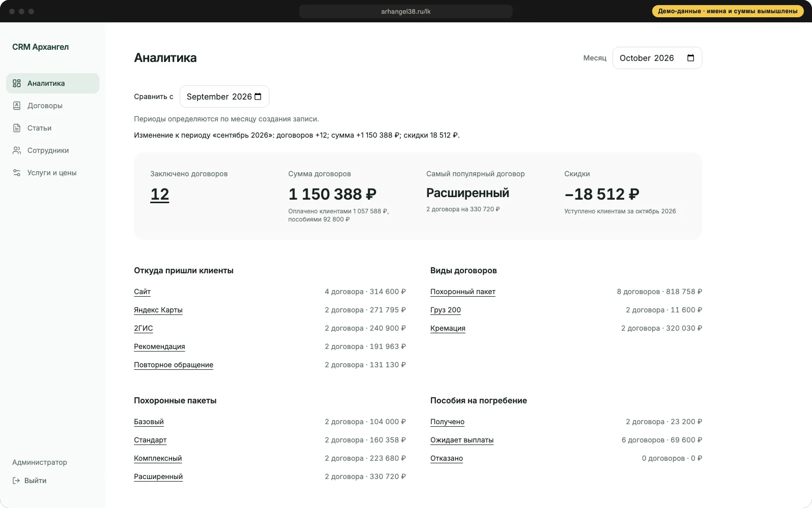Open the 12 contracts count link
Image resolution: width=812 pixels, height=508 pixels.
click(x=160, y=195)
